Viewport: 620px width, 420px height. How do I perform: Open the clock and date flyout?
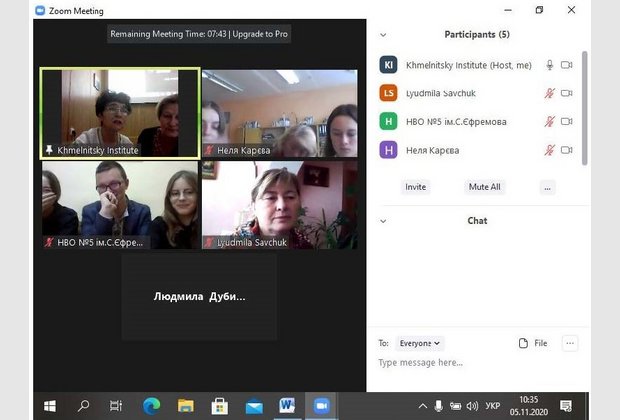click(x=529, y=406)
